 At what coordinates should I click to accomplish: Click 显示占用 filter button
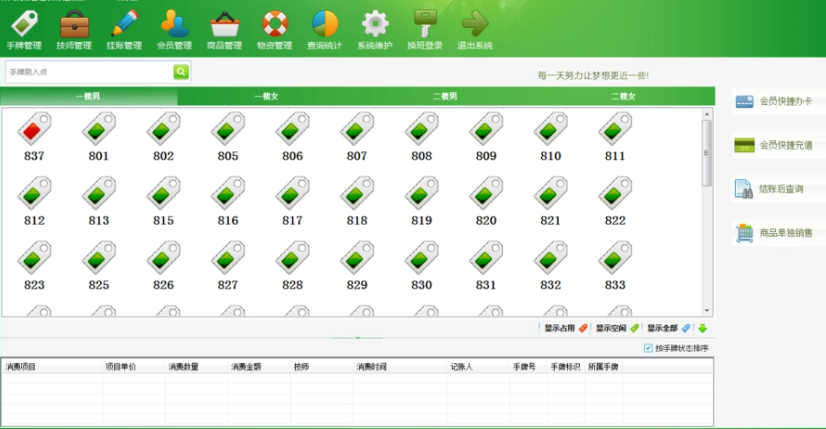(x=565, y=328)
